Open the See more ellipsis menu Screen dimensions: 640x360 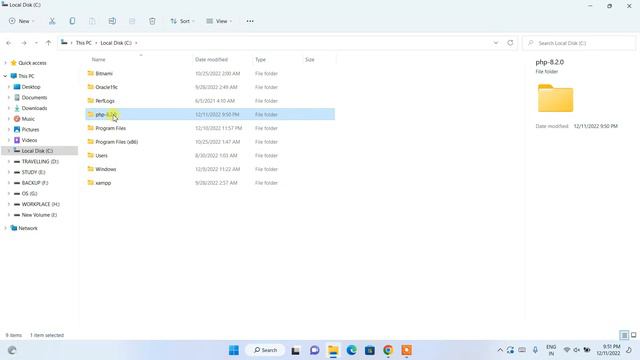point(250,21)
